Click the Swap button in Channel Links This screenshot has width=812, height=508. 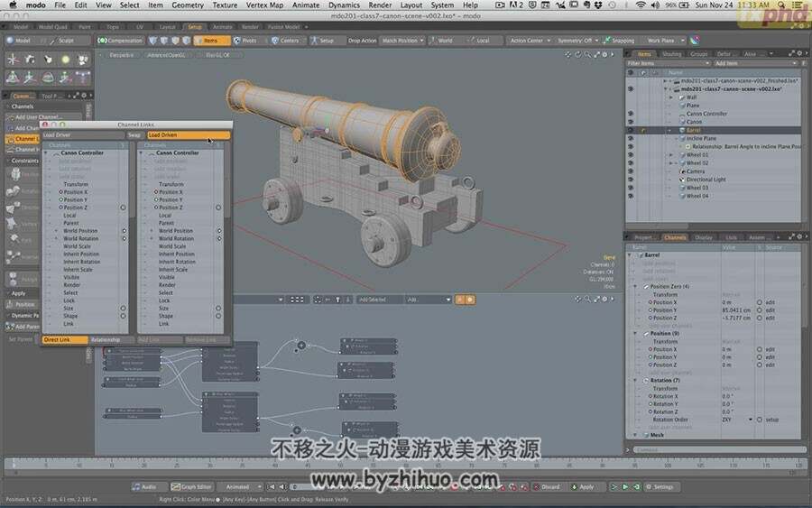pos(134,135)
